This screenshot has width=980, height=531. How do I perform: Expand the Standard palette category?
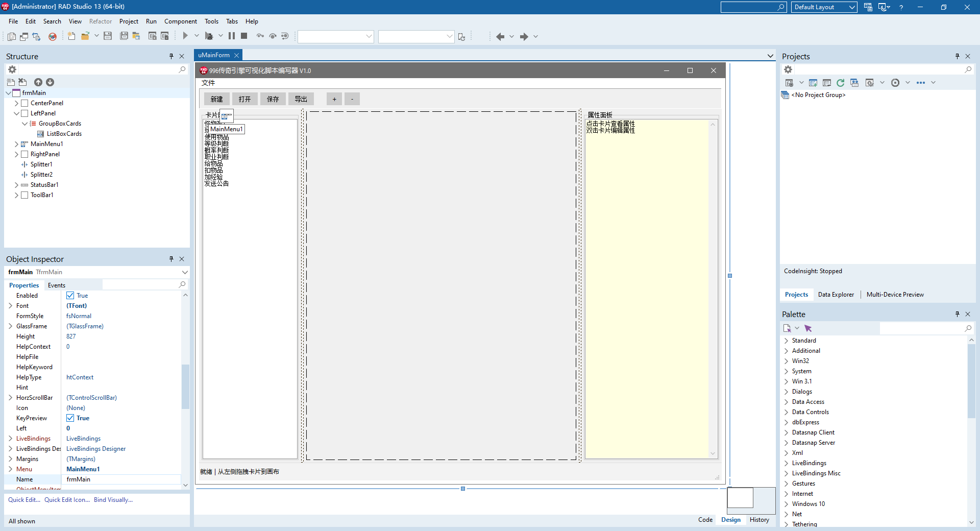tap(786, 341)
